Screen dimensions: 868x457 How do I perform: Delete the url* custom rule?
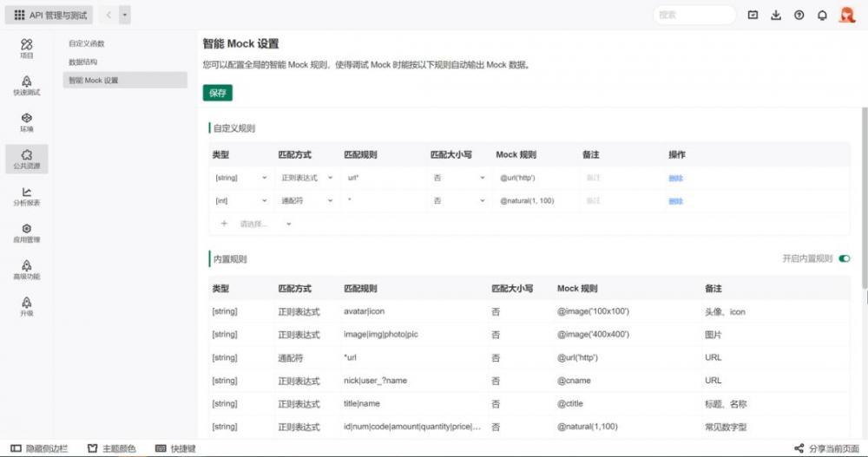(675, 178)
